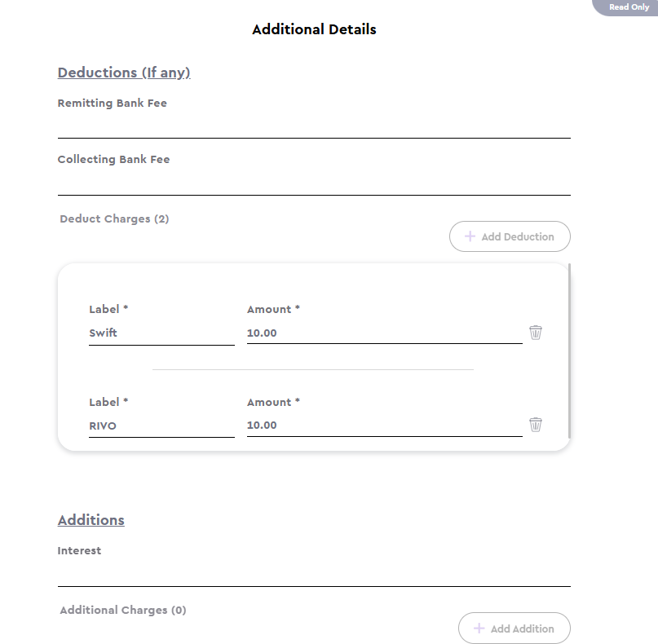Edit the RIVO amount field
658x644 pixels.
[384, 425]
